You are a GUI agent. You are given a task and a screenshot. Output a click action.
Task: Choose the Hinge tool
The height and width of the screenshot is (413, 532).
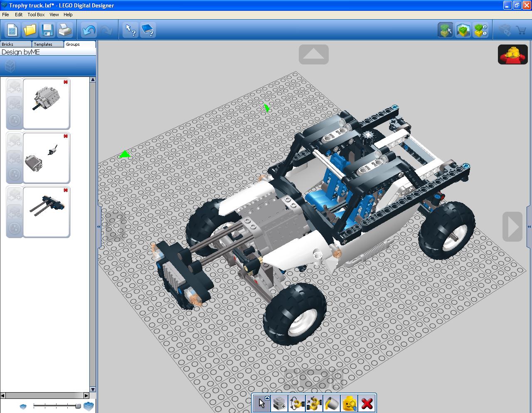tap(297, 403)
